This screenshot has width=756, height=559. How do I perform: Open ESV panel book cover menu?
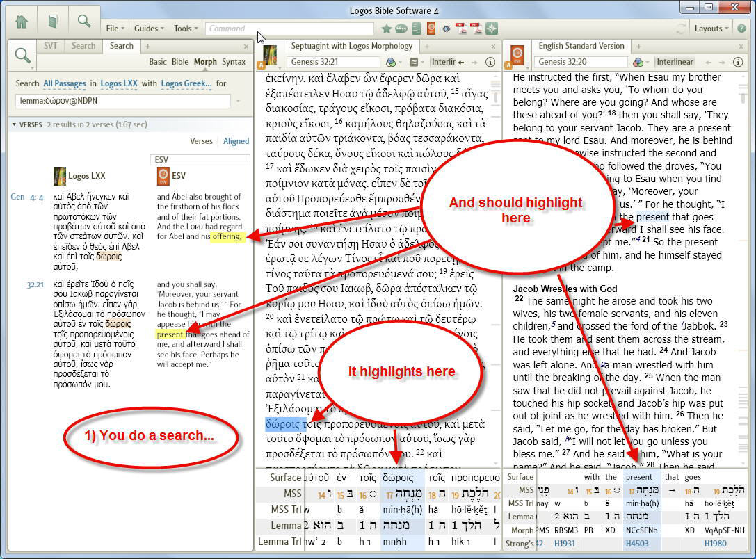point(517,57)
